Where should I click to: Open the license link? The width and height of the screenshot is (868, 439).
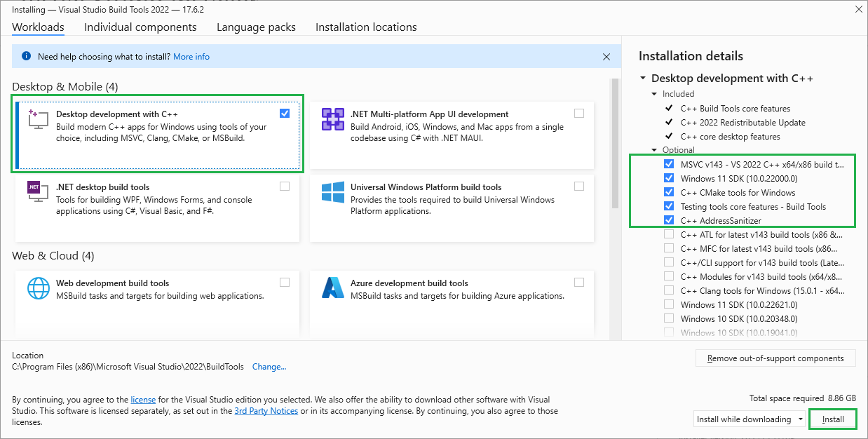[x=143, y=400]
